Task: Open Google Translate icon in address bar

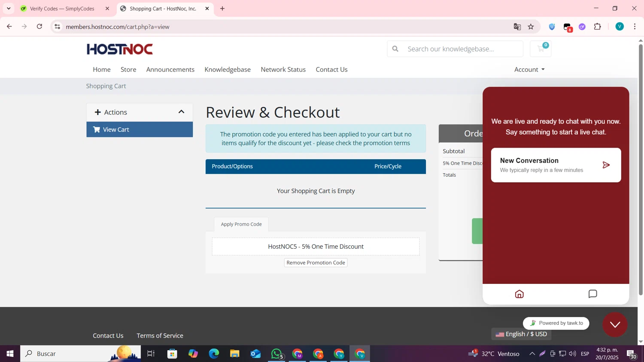Action: pos(517,27)
